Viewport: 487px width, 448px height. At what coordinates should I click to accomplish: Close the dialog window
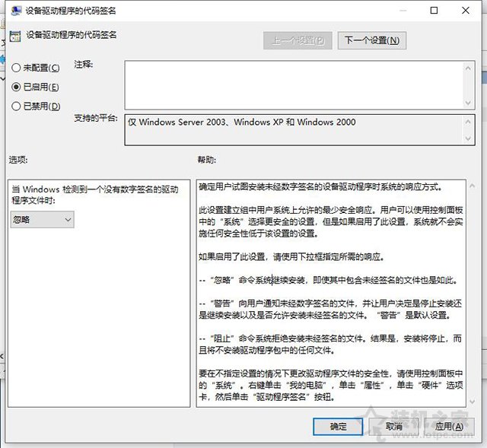pyautogui.click(x=465, y=11)
